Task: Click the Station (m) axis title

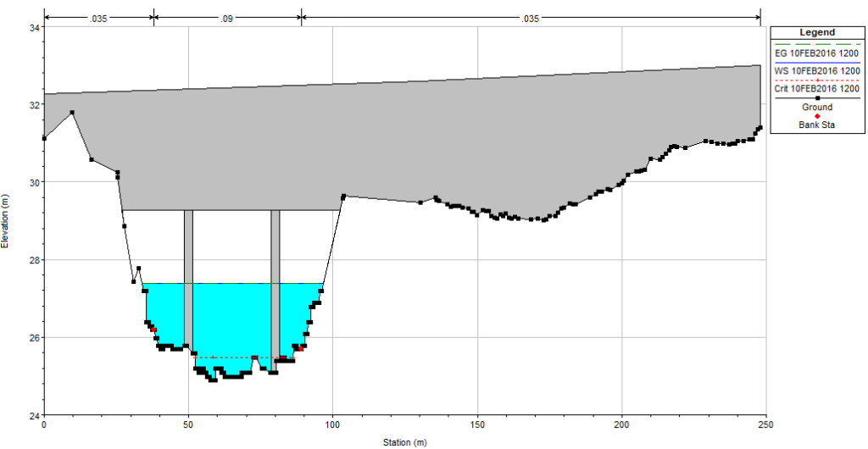Action: (x=404, y=442)
